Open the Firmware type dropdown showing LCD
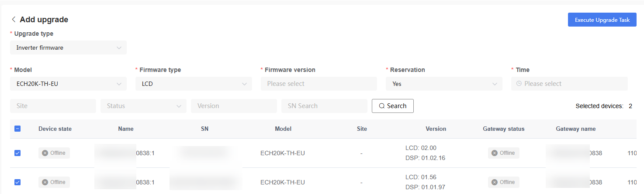644x194 pixels. (x=194, y=84)
